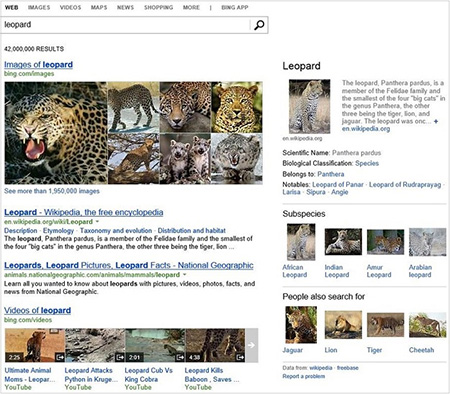Open the Leopard Wikipedia result link
The height and width of the screenshot is (394, 450).
[x=84, y=212]
